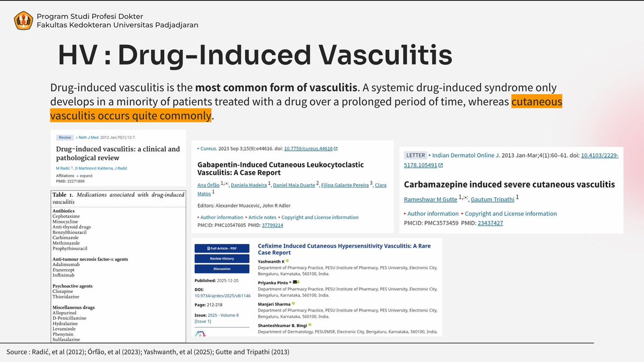Viewport: 644px width, 362px height.
Task: Open author link Gautum Tripathi
Action: [493, 200]
